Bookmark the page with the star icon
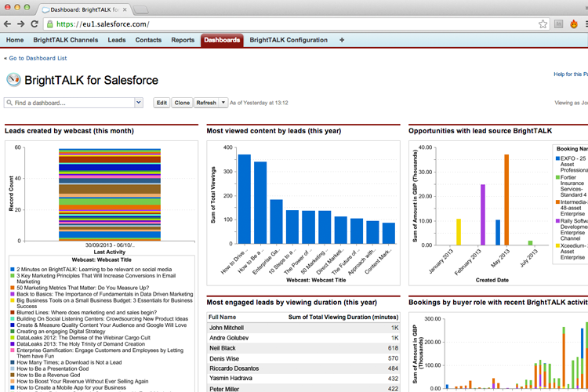 pyautogui.click(x=543, y=24)
